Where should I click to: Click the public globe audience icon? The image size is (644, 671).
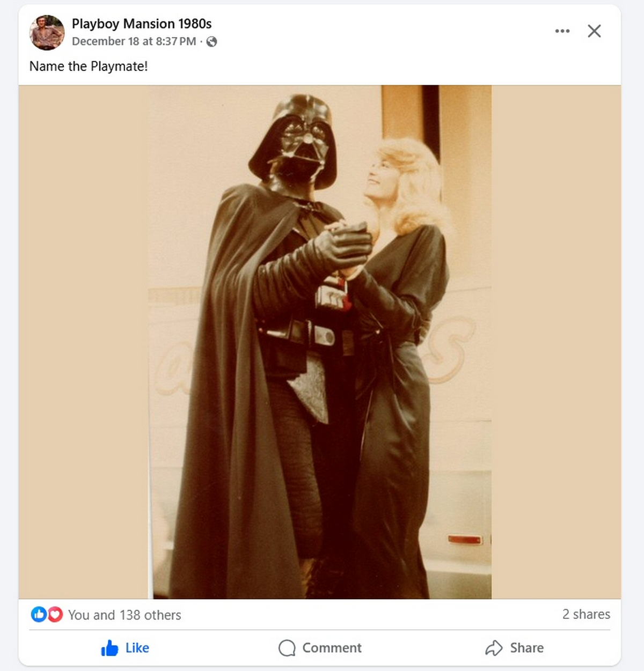[212, 42]
